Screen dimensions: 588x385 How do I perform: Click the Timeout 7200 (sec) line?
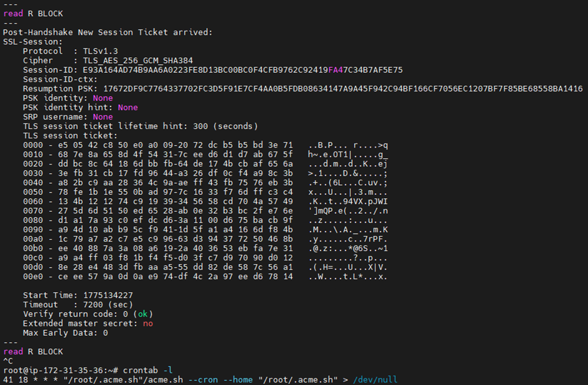click(x=78, y=305)
